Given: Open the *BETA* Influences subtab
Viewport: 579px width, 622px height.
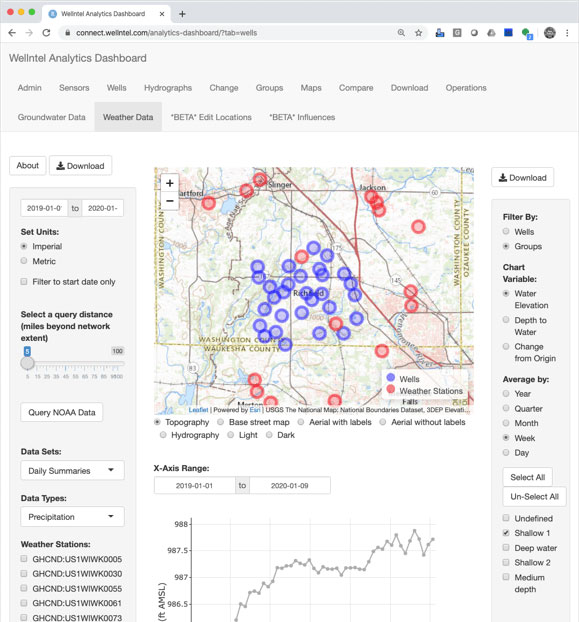Looking at the screenshot, I should click(302, 117).
